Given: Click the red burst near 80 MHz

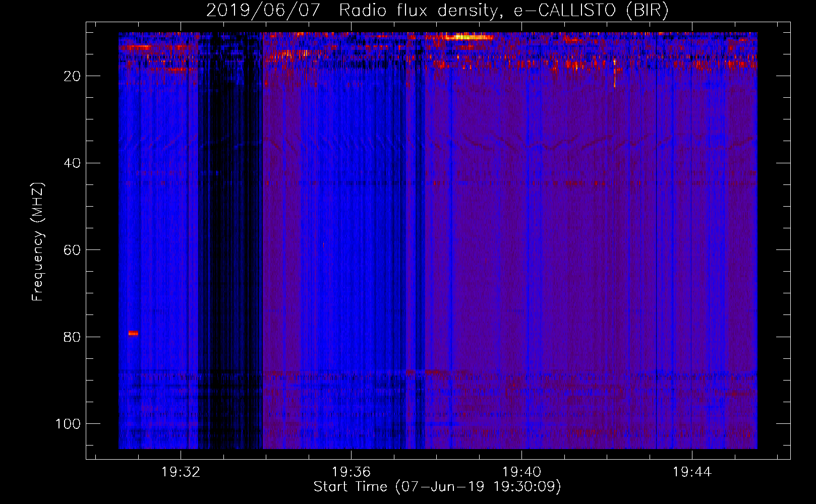Looking at the screenshot, I should click(133, 333).
